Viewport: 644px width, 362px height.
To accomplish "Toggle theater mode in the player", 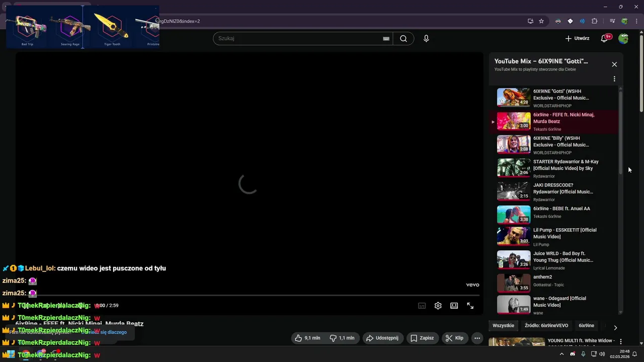I will (454, 306).
